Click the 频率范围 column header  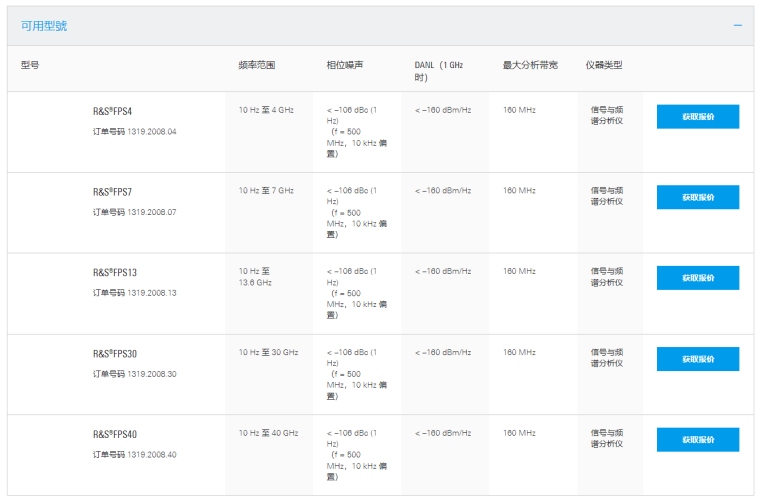pos(256,65)
